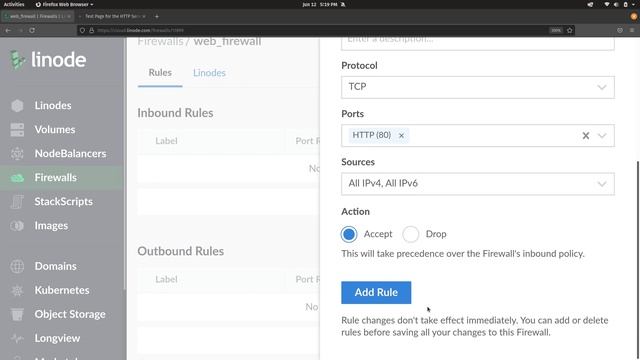Viewport: 640px width, 360px height.
Task: Clear all selected ports with the X
Action: [x=586, y=136]
